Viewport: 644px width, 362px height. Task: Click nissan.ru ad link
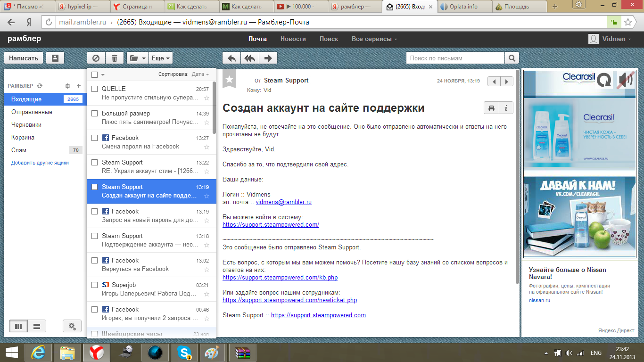tap(539, 300)
